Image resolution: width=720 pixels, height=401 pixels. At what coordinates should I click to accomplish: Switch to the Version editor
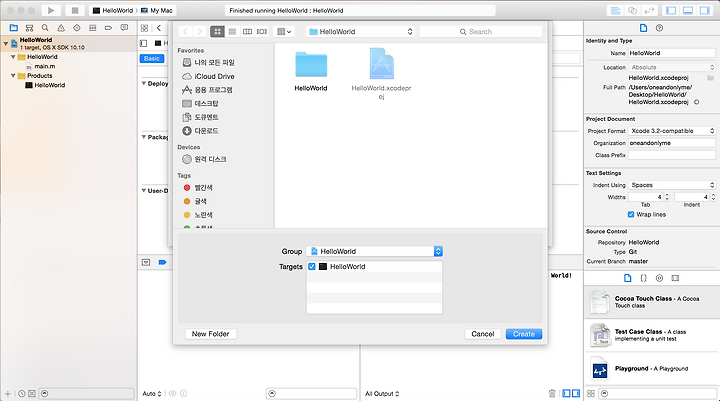649,11
